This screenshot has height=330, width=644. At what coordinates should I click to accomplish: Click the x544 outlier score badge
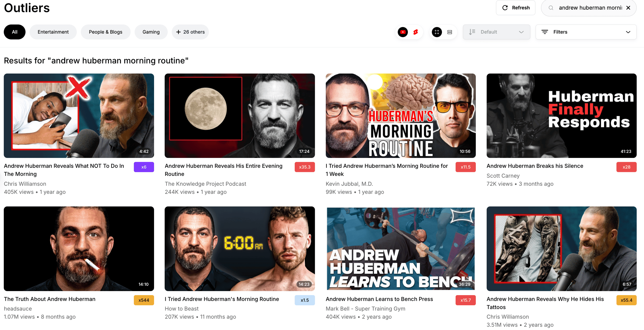pos(144,300)
